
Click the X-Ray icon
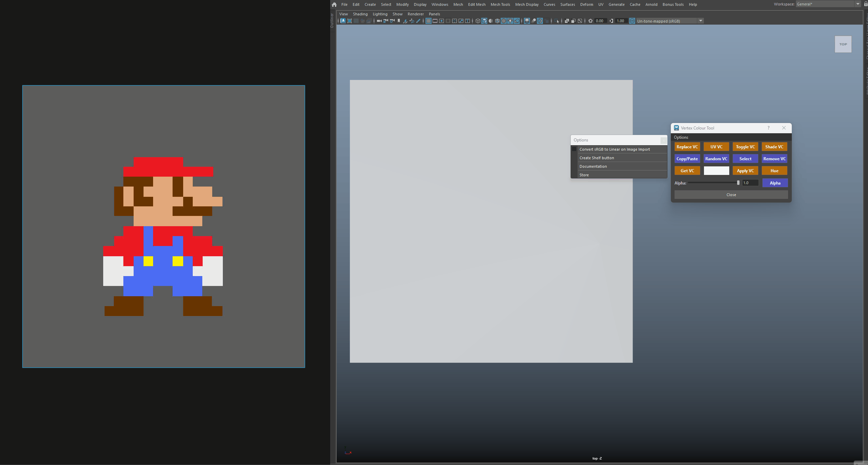[567, 21]
